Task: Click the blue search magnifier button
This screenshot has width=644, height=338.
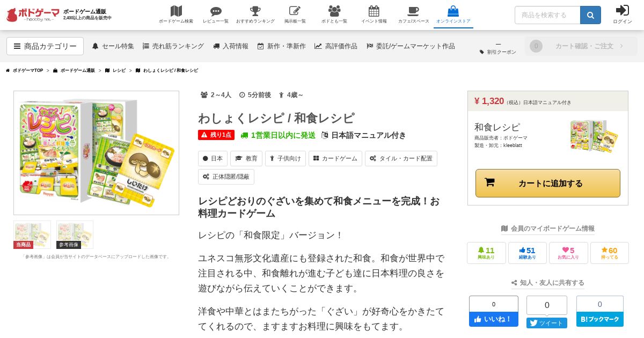Action: (590, 15)
